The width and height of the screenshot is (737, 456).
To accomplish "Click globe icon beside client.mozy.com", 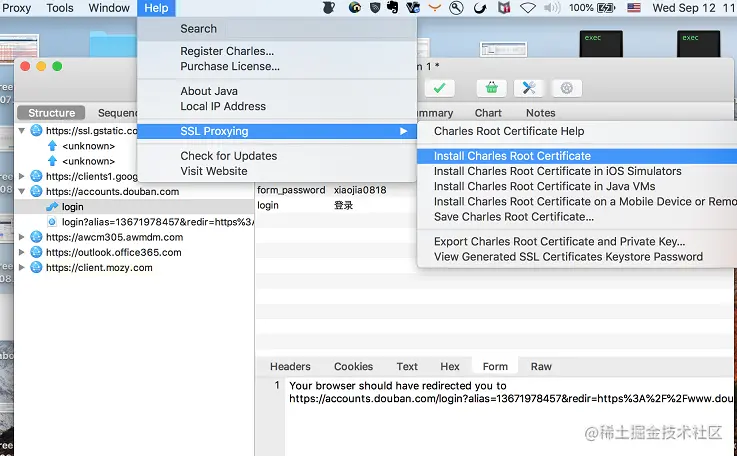I will (x=36, y=267).
